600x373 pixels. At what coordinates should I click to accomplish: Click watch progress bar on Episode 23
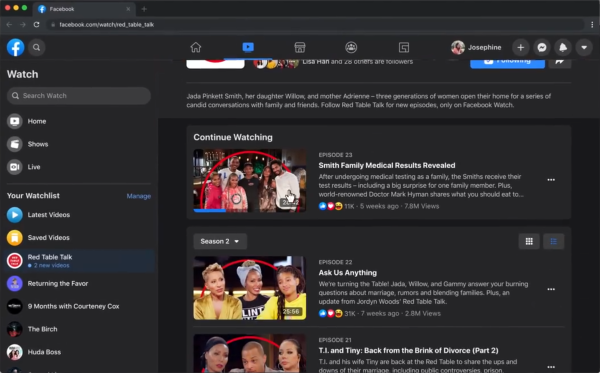(x=249, y=210)
